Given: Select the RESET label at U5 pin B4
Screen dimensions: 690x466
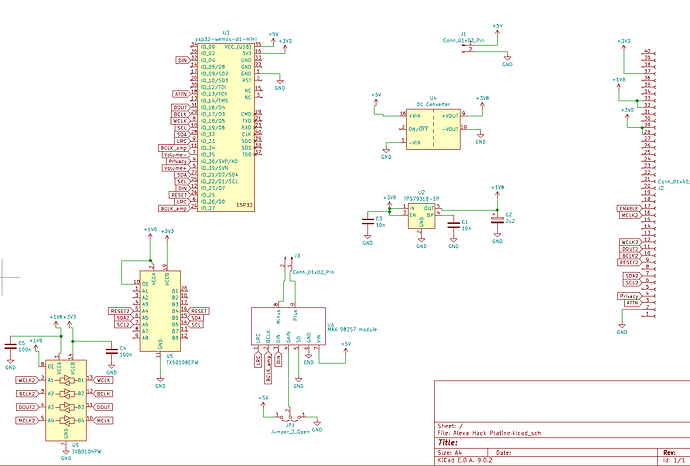Looking at the screenshot, I should coord(198,311).
